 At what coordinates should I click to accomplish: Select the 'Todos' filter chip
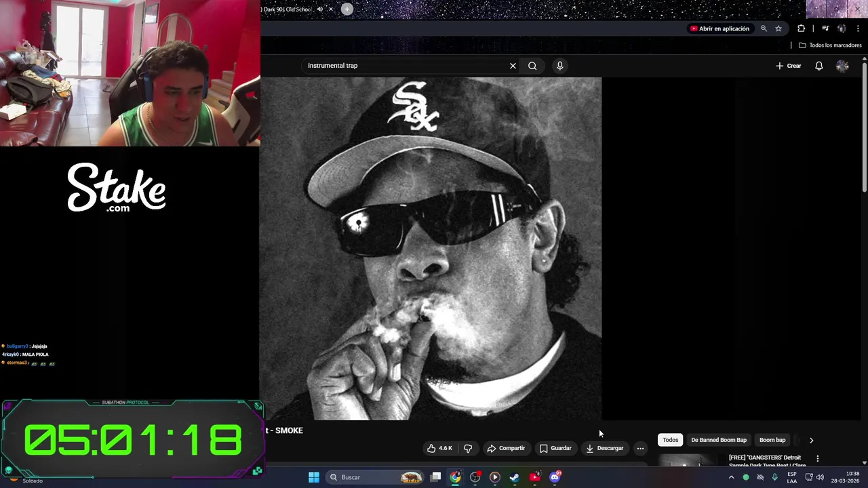[670, 440]
